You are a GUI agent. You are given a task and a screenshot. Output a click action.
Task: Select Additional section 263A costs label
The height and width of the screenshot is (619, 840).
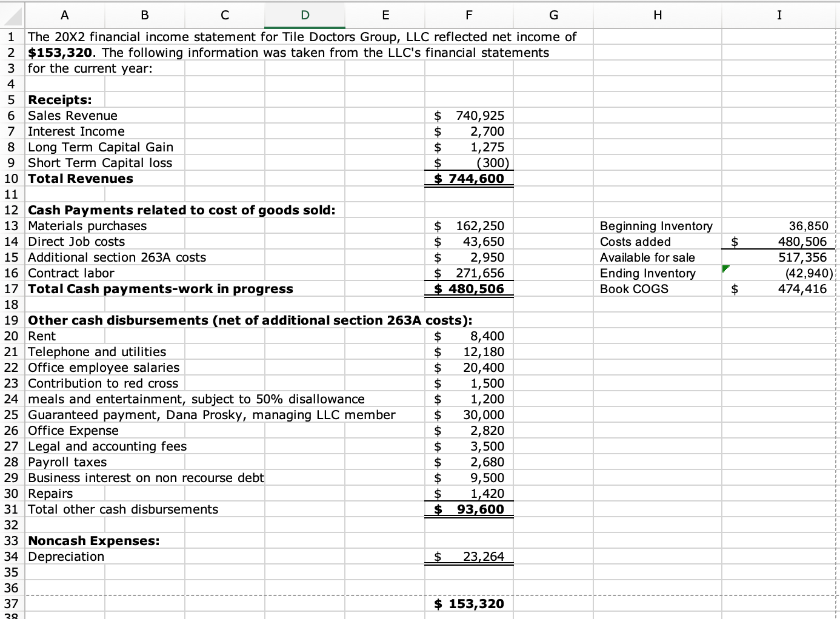click(x=117, y=257)
